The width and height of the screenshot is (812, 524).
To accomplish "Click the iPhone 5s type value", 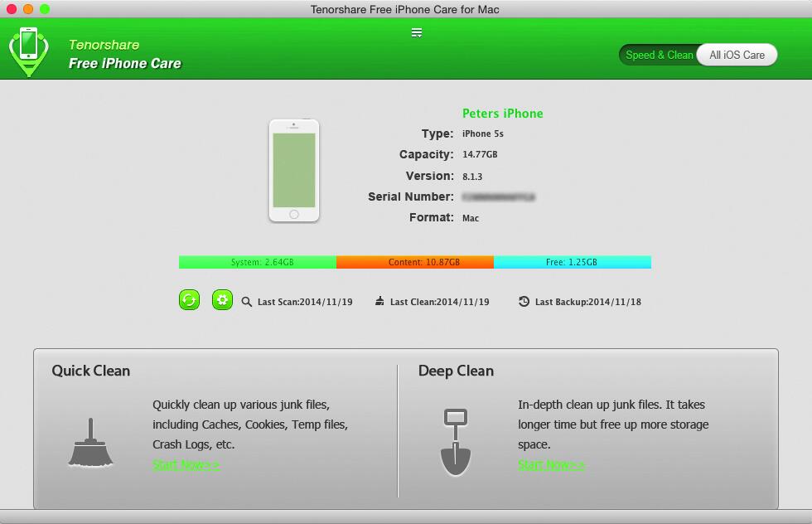I will coord(482,133).
